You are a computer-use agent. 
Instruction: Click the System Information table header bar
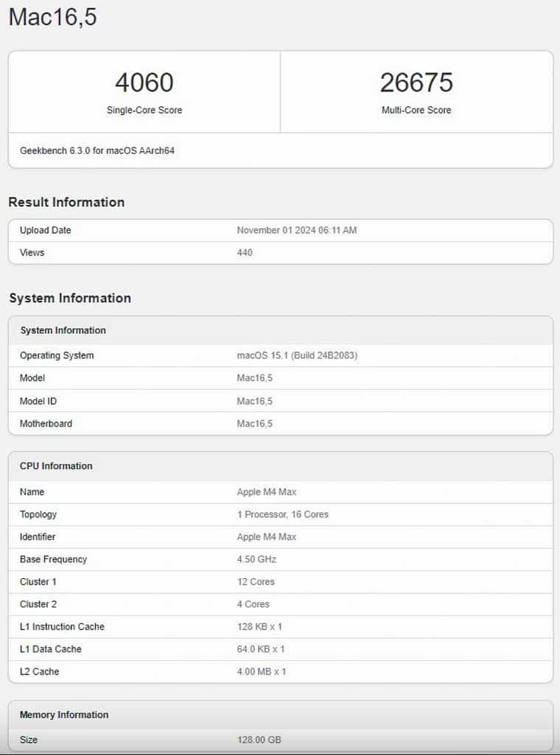281,330
